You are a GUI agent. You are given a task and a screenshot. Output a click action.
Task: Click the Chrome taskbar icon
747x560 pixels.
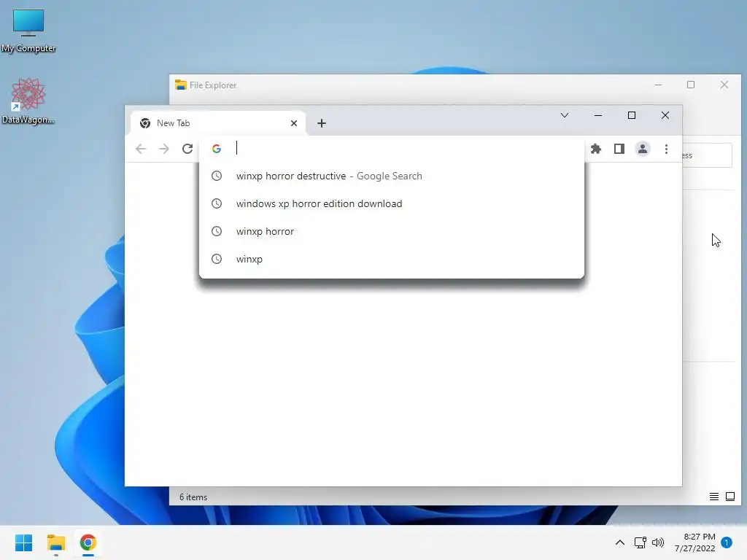pos(88,542)
